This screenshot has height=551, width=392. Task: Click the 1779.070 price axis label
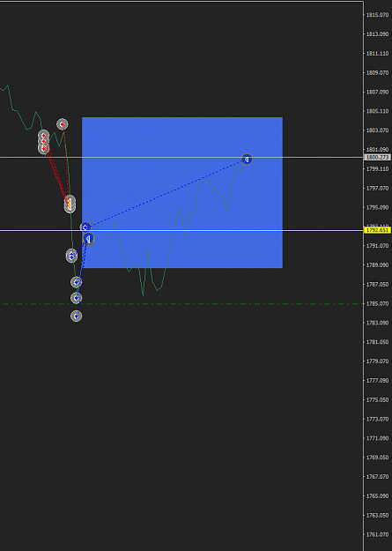coord(378,361)
